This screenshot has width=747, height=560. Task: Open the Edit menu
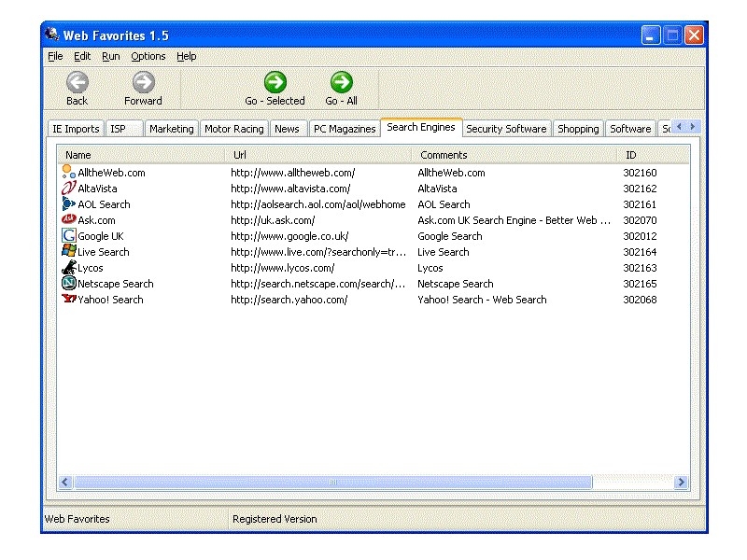pos(82,56)
